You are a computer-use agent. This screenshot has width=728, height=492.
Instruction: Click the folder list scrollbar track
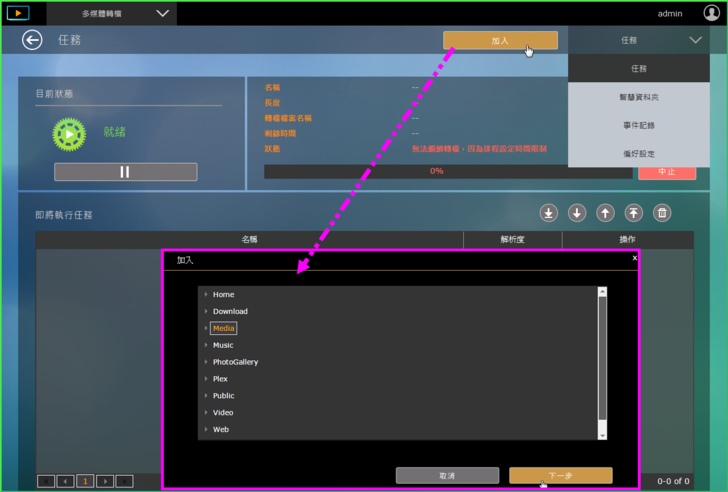(602, 363)
